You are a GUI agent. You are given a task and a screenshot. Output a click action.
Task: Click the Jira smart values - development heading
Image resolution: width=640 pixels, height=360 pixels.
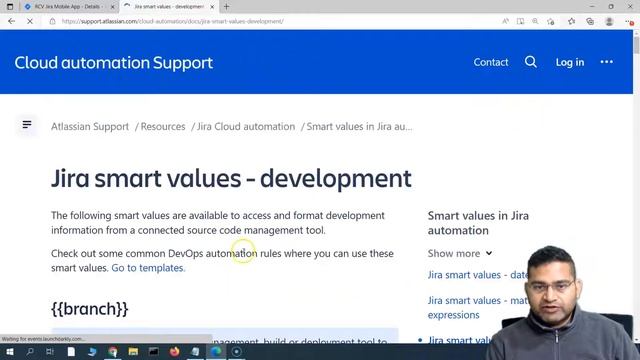231,178
